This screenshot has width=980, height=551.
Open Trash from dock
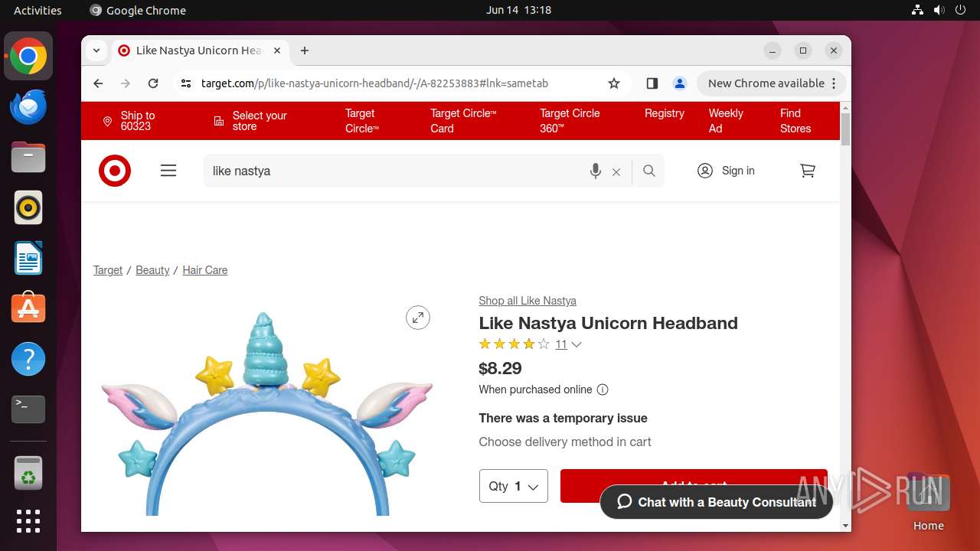(x=28, y=473)
